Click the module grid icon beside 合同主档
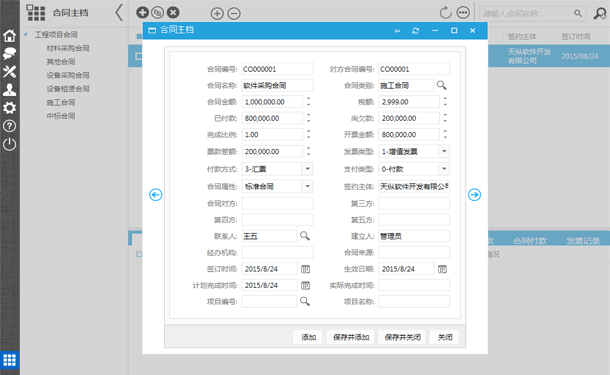The width and height of the screenshot is (610, 375). (35, 13)
